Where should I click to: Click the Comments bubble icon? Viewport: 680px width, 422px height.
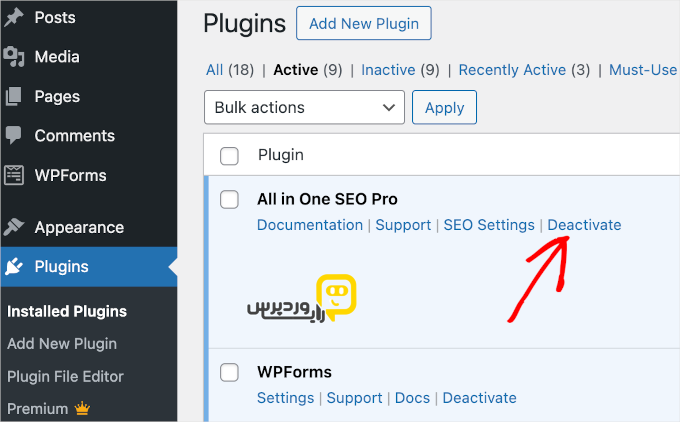[x=14, y=136]
